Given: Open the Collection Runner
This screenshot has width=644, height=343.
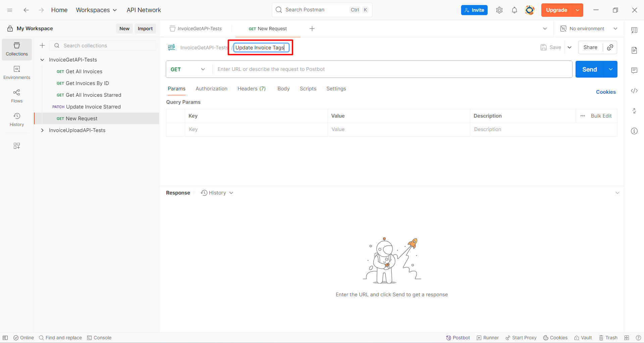Looking at the screenshot, I should pos(487,338).
